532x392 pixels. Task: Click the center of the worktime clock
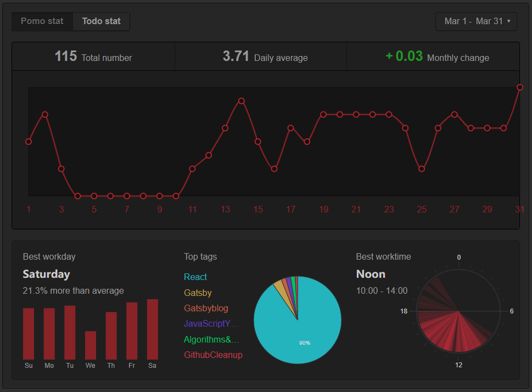pos(458,311)
